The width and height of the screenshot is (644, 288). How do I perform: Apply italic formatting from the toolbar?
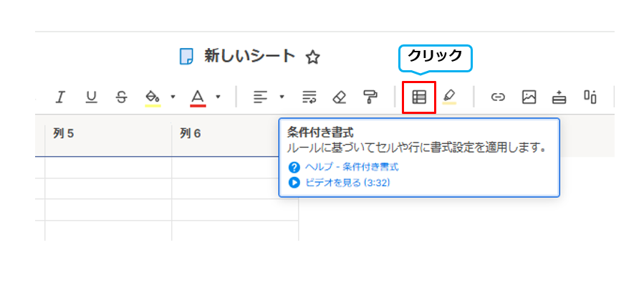60,97
